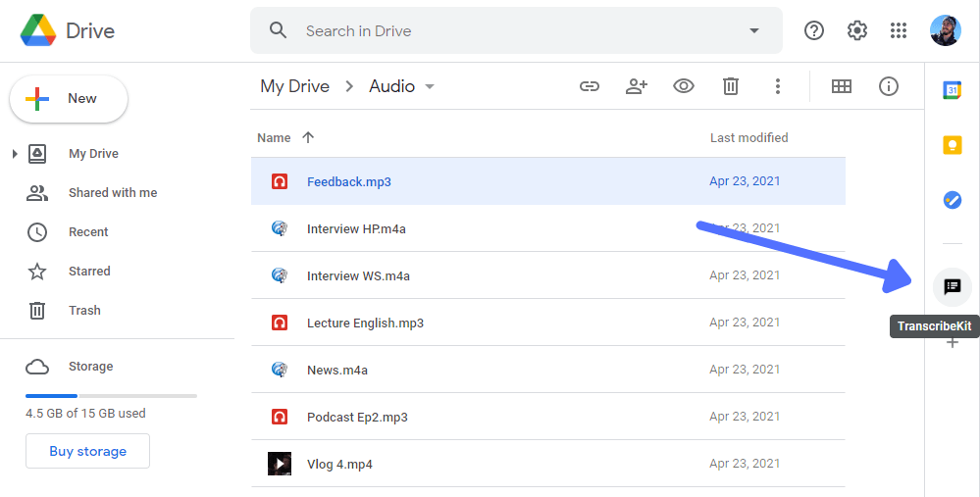Image resolution: width=980 pixels, height=497 pixels.
Task: Toggle preview with the eye icon
Action: click(x=684, y=86)
